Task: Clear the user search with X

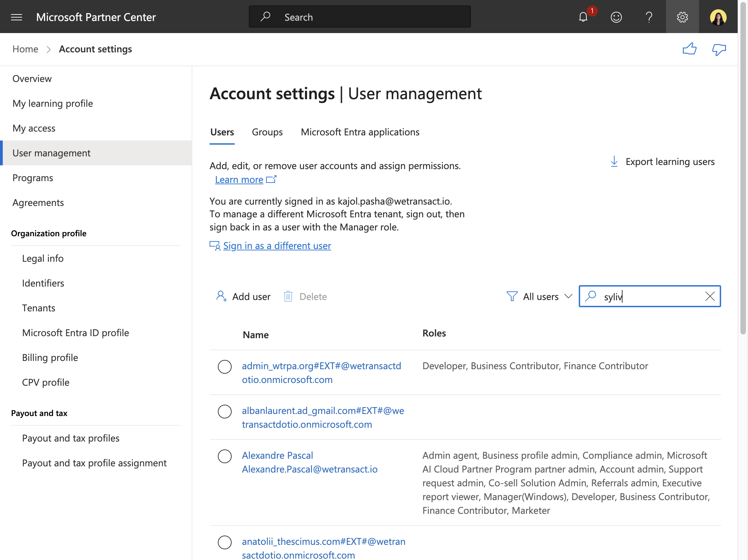Action: 710,296
